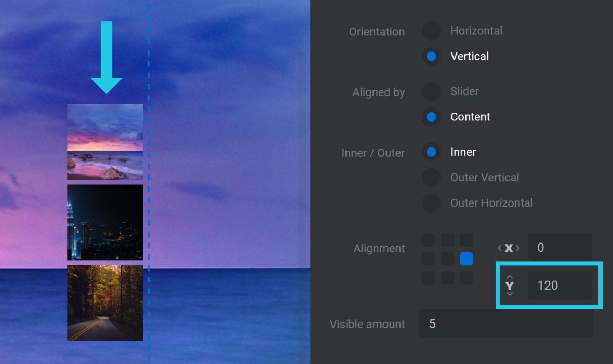Select the autumn forest road thumbnail
This screenshot has width=613, height=364.
pos(105,303)
